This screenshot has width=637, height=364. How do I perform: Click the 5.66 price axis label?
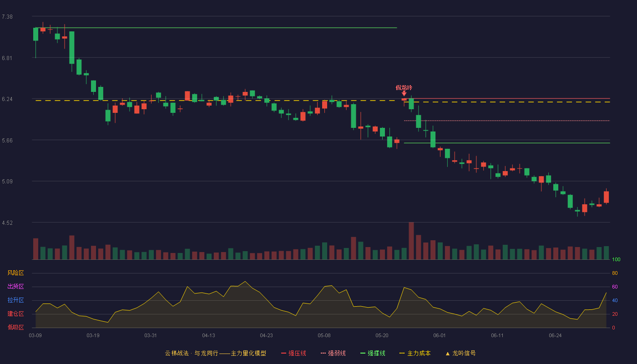7,141
